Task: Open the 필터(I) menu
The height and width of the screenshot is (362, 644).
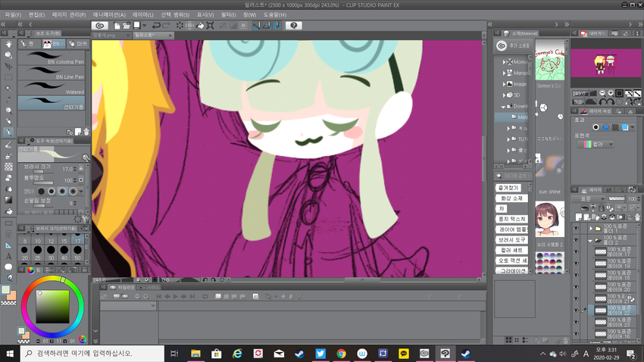Action: coord(228,15)
